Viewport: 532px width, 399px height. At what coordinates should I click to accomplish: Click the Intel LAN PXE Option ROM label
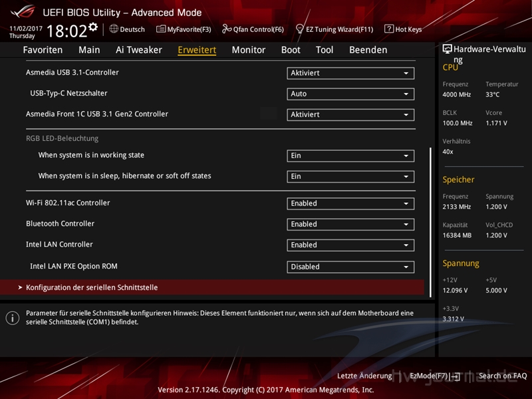74,266
